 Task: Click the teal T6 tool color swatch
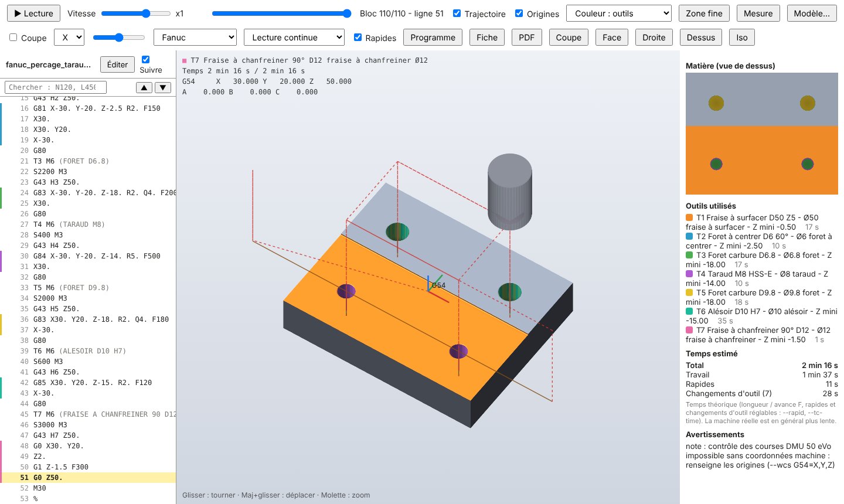click(689, 311)
